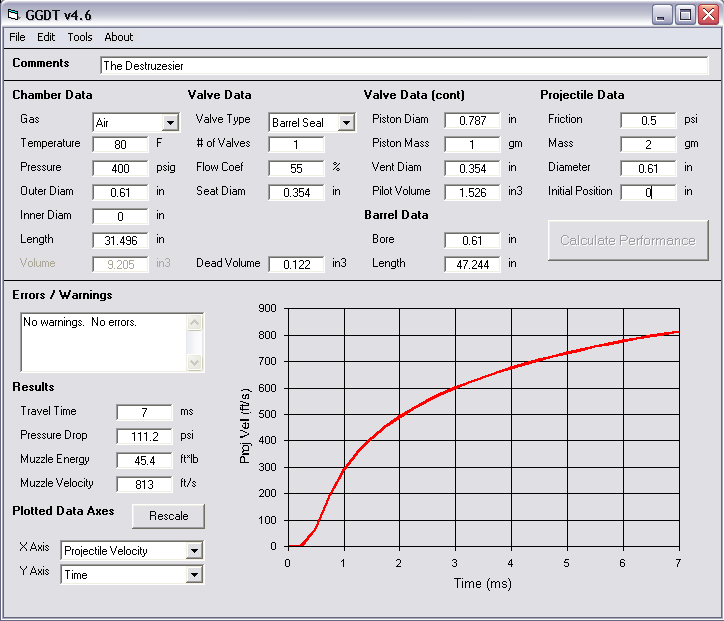Open the X Axis dropdown
This screenshot has width=724, height=621.
click(194, 551)
